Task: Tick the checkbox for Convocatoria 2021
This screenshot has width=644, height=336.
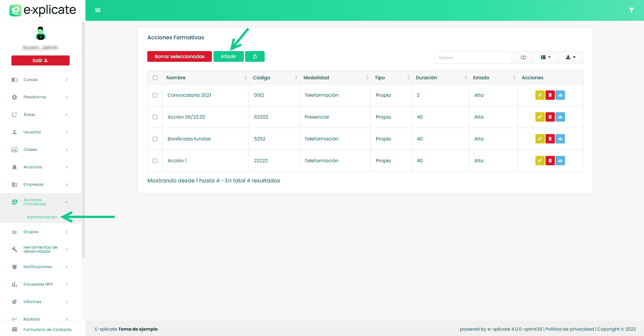Action: [155, 95]
